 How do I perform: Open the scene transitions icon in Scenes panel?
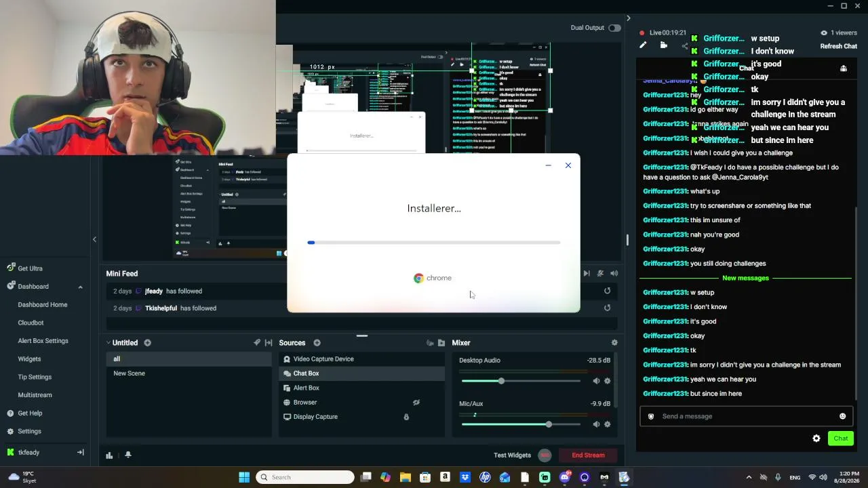[x=269, y=343]
